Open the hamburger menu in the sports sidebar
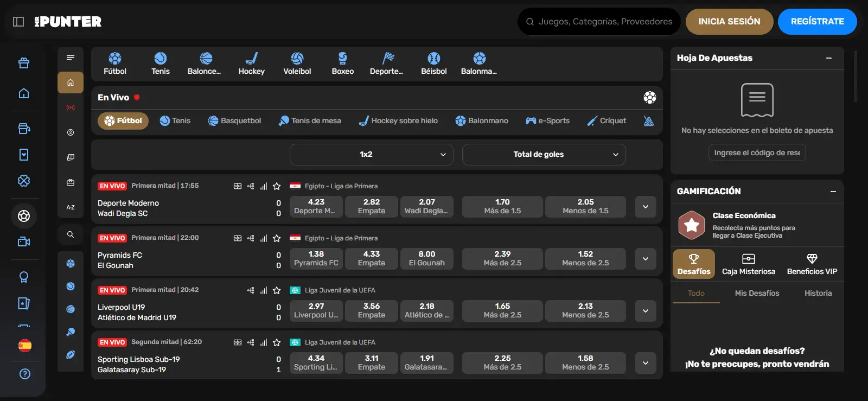Image resolution: width=868 pixels, height=401 pixels. [71, 58]
